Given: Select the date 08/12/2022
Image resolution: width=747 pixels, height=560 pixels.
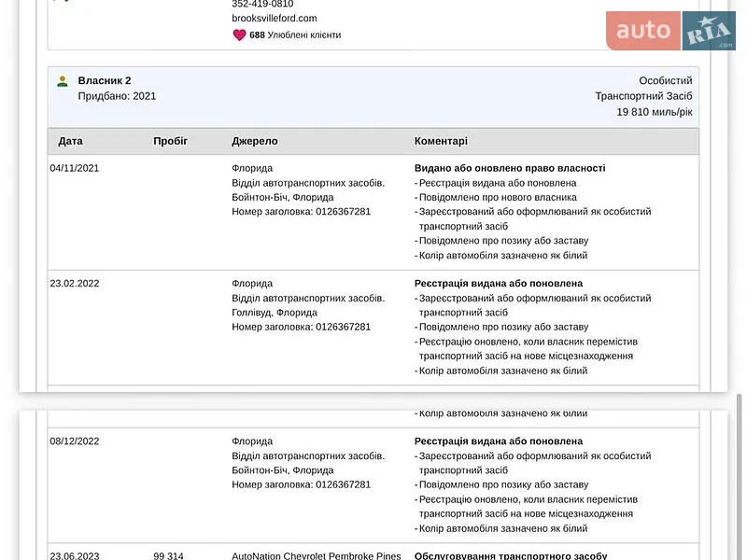Looking at the screenshot, I should pyautogui.click(x=75, y=441).
